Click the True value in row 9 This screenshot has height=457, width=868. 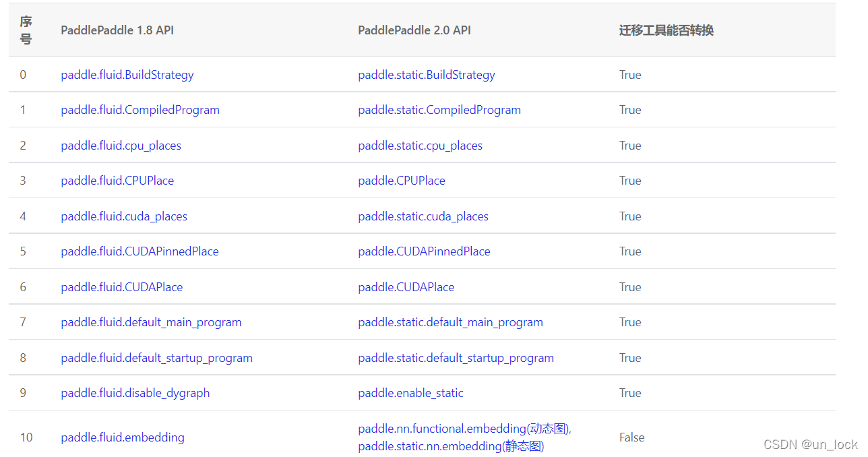(630, 393)
